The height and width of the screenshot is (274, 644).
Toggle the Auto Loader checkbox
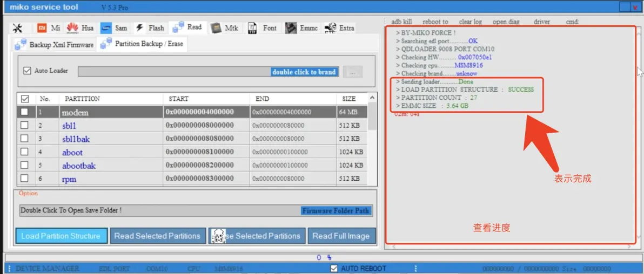pos(28,71)
